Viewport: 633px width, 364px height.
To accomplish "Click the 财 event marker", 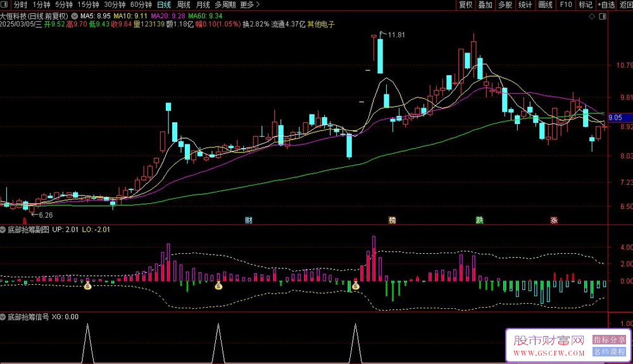I will 249,220.
